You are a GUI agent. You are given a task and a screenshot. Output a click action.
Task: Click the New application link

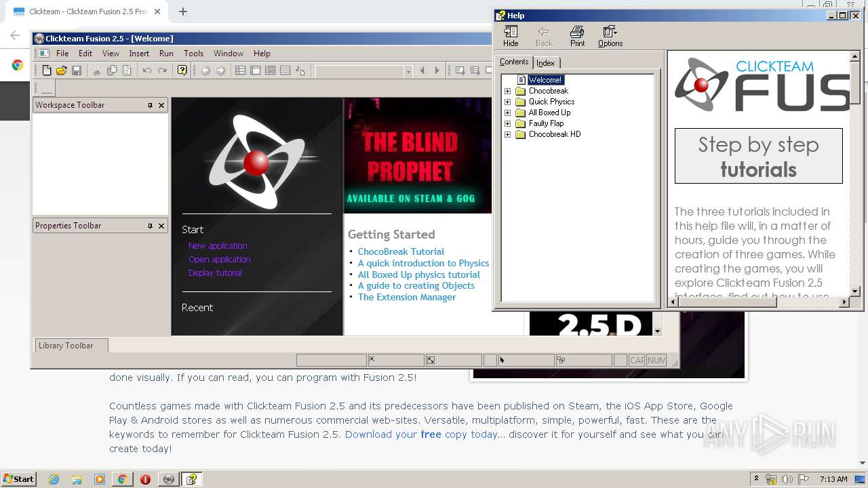(x=218, y=246)
